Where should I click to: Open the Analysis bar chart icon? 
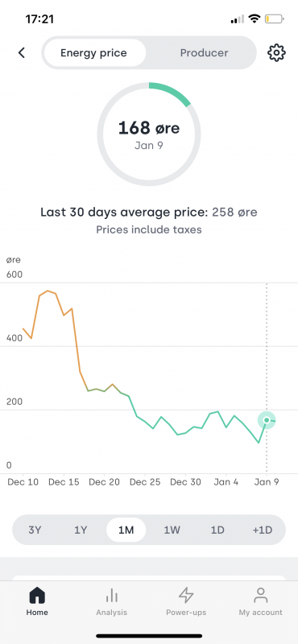pyautogui.click(x=112, y=595)
